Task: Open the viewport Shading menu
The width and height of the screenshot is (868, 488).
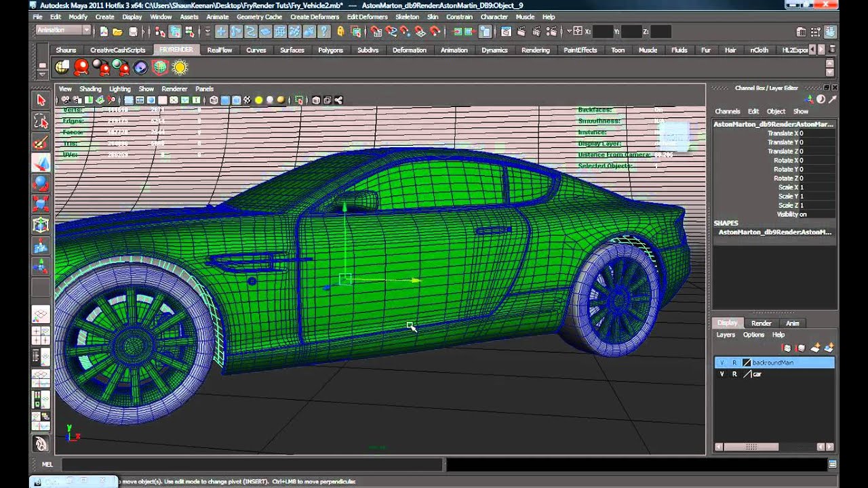Action: click(x=90, y=89)
